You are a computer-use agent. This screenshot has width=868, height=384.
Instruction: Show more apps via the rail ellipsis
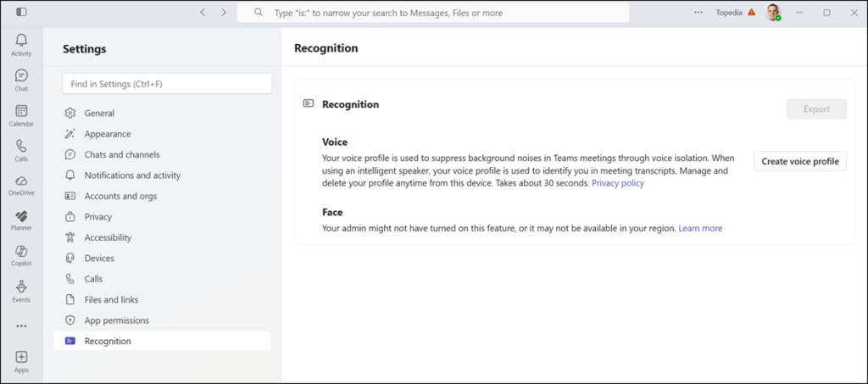[x=21, y=326]
